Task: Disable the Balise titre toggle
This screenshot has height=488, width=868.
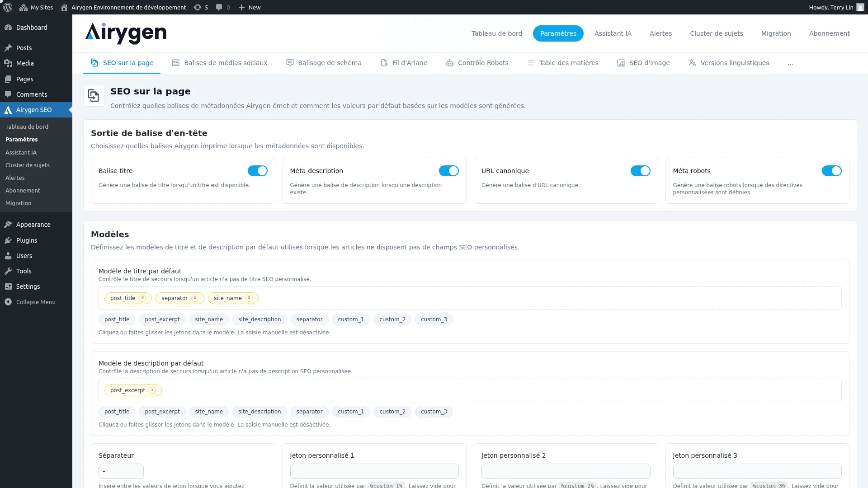Action: [x=258, y=171]
